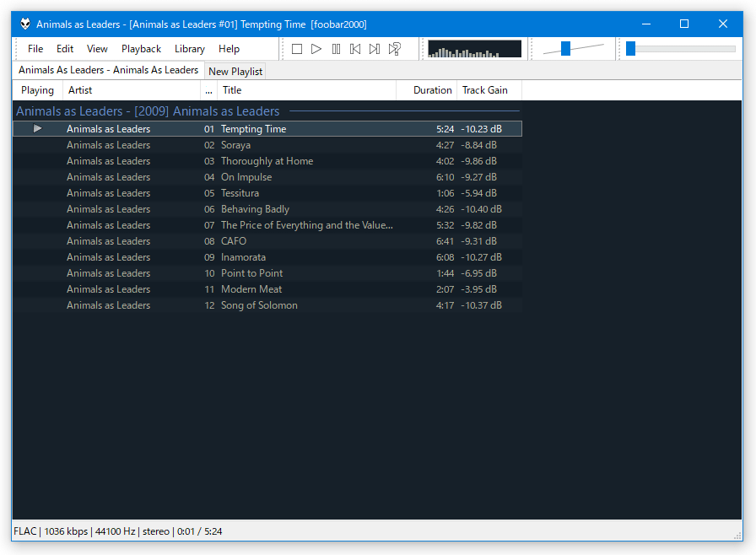Select track 04 On Impulse
The width and height of the screenshot is (756, 555).
267,177
